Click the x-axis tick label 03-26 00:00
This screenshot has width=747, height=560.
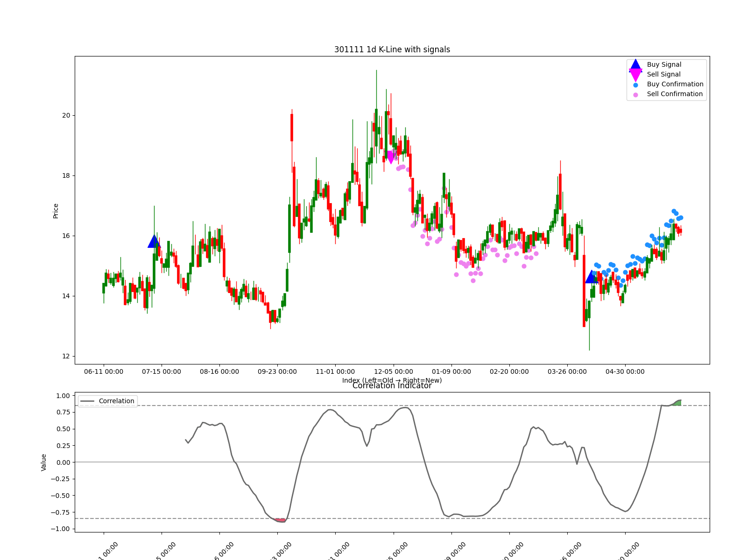click(567, 371)
